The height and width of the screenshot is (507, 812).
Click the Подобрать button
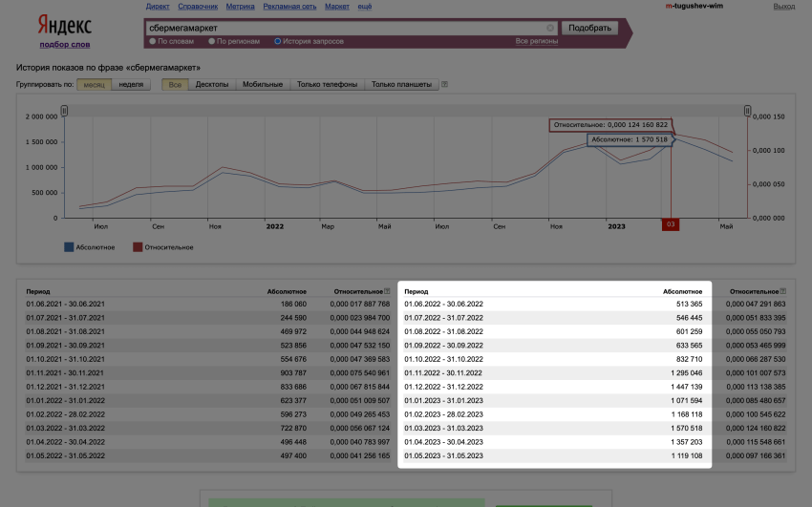point(589,28)
